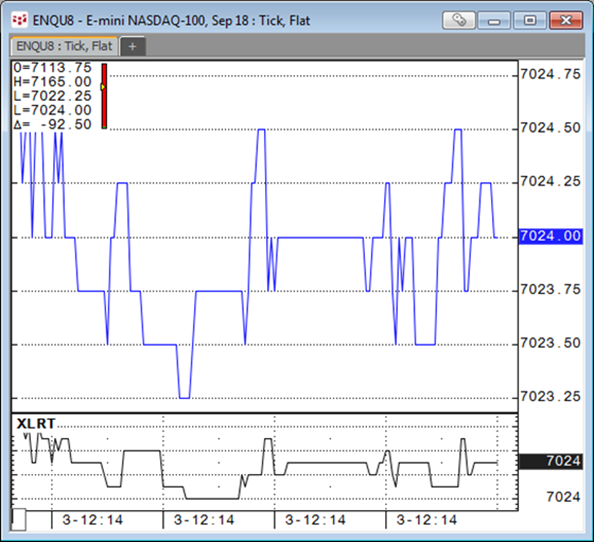Click the Δ= -92.50 net change readout
The width and height of the screenshot is (594, 542).
[x=52, y=125]
